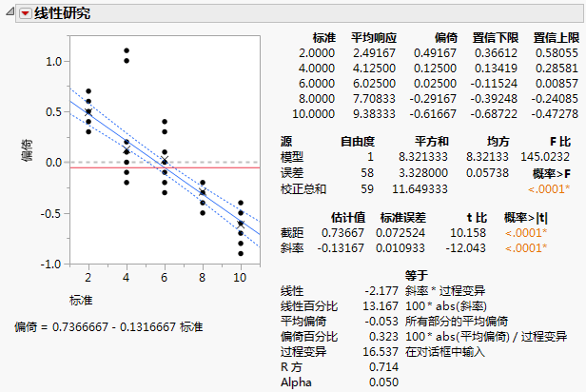Image resolution: width=586 pixels, height=392 pixels.
Task: Click the R 方 value 0.714
Action: tap(383, 367)
